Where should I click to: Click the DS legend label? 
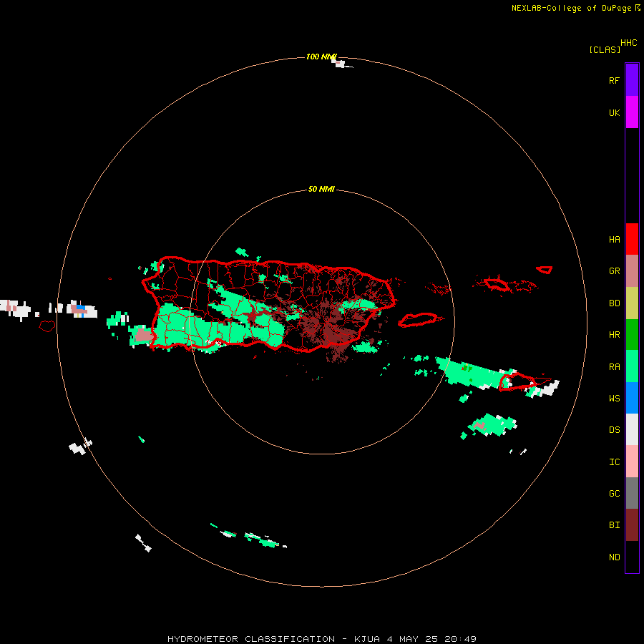(614, 430)
